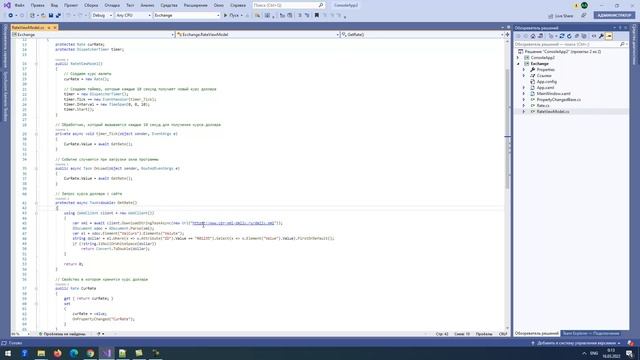This screenshot has height=360, width=640.
Task: Open the Debug configuration dropdown
Action: (102, 16)
